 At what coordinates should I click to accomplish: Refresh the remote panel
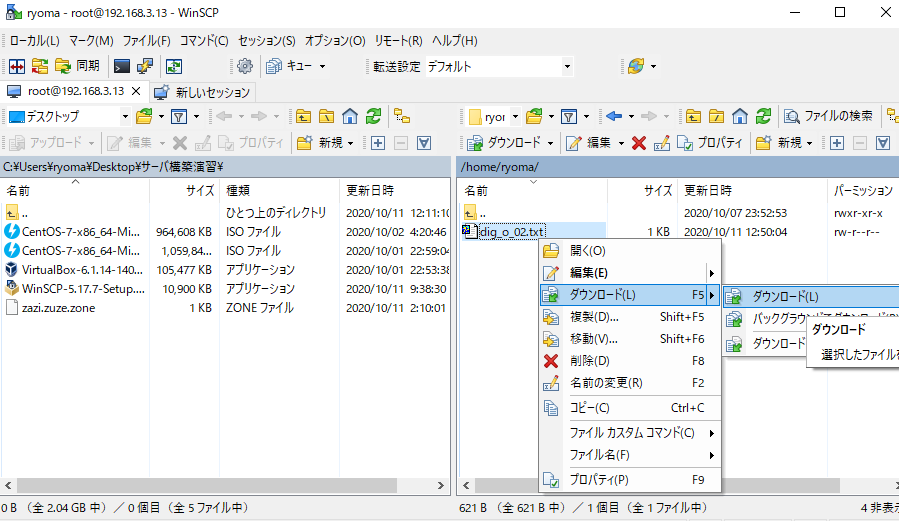pos(763,116)
